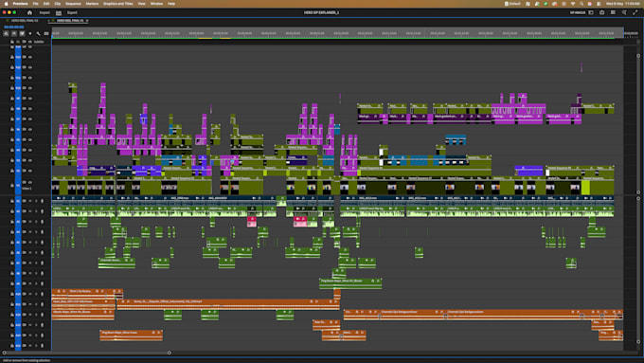
Task: Toggle lock on the Video 1 track
Action: coord(12,186)
